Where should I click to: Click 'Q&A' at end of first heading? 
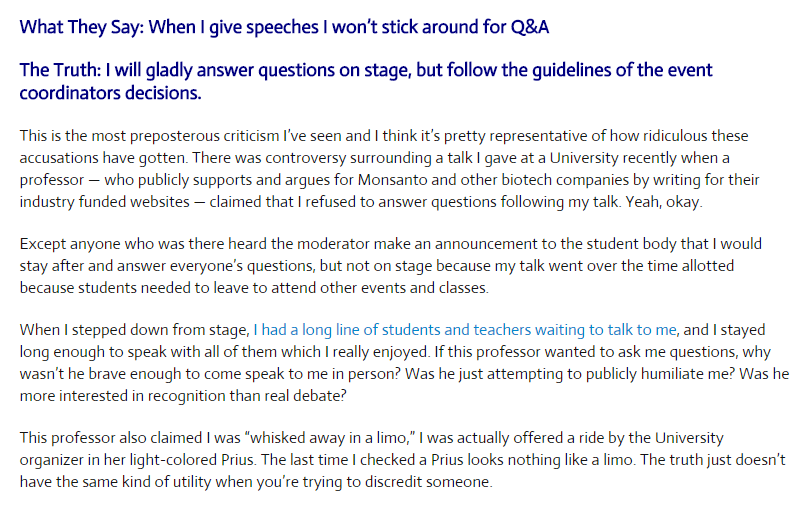[x=530, y=27]
